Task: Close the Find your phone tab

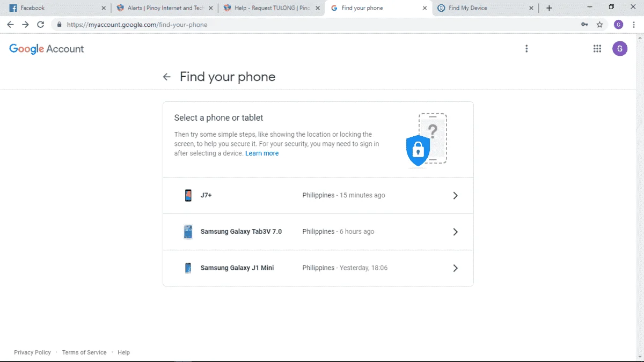Action: point(425,8)
